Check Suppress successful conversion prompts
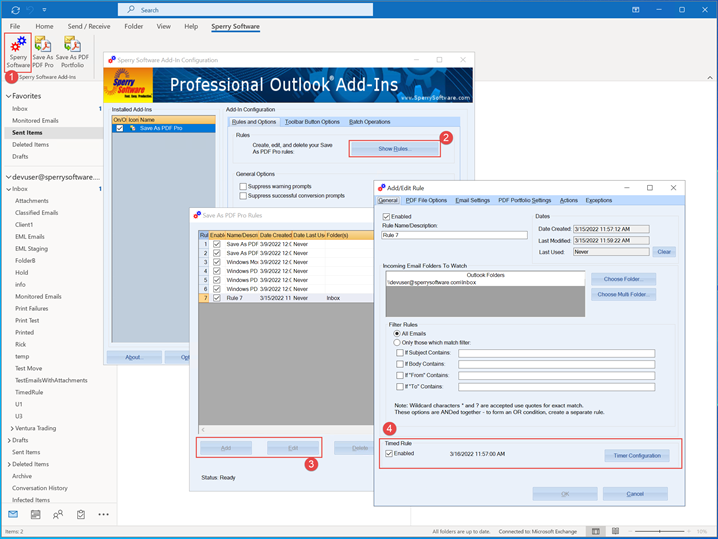The width and height of the screenshot is (718, 539). [243, 196]
